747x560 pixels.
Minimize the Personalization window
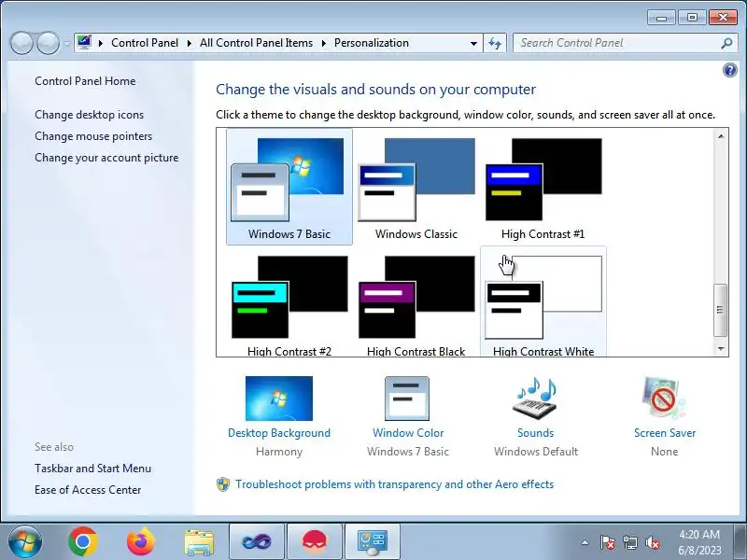661,18
